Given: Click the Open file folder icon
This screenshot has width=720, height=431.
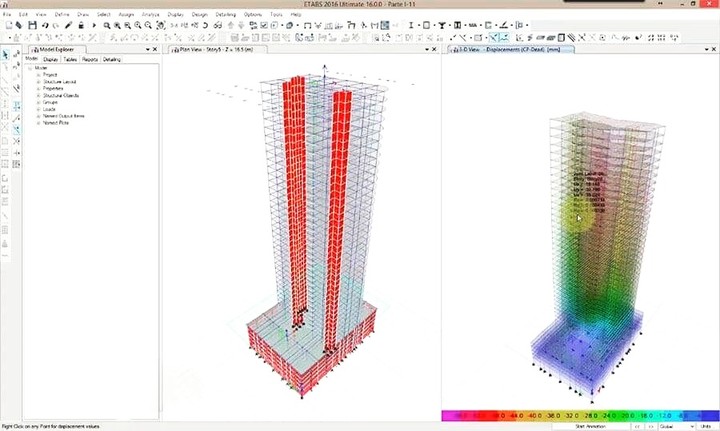Looking at the screenshot, I should (x=17, y=25).
